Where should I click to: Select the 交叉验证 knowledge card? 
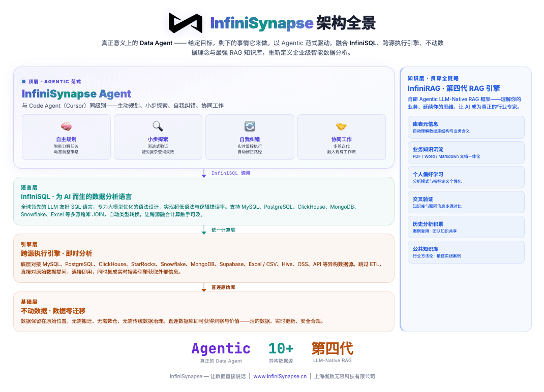pos(466,203)
